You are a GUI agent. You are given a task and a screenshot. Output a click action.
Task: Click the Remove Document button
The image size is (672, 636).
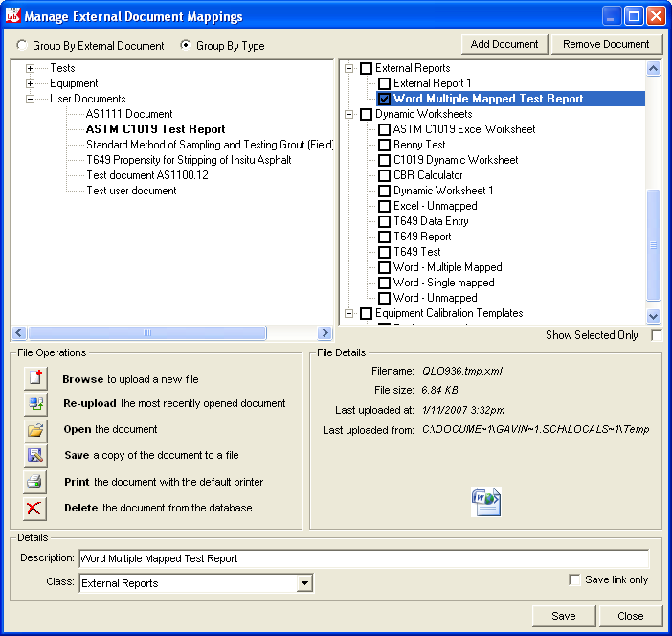click(606, 44)
